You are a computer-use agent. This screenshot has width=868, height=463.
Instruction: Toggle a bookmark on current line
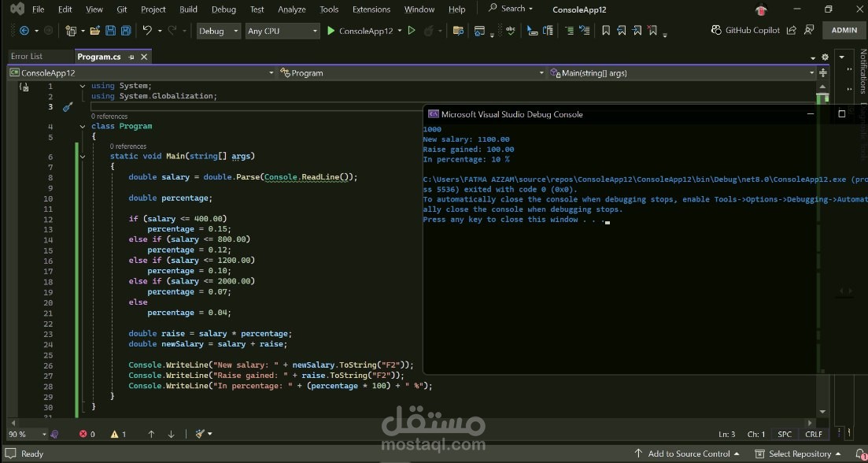(606, 31)
